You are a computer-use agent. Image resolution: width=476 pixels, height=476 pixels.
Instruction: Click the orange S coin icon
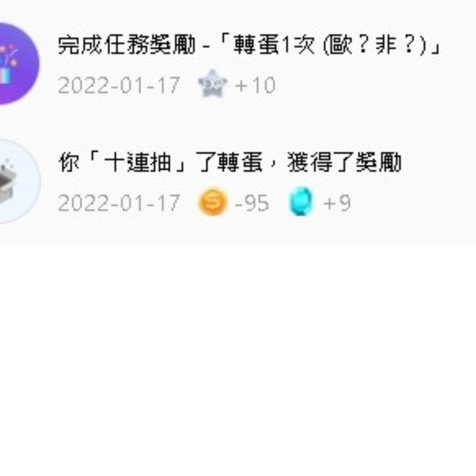213,203
